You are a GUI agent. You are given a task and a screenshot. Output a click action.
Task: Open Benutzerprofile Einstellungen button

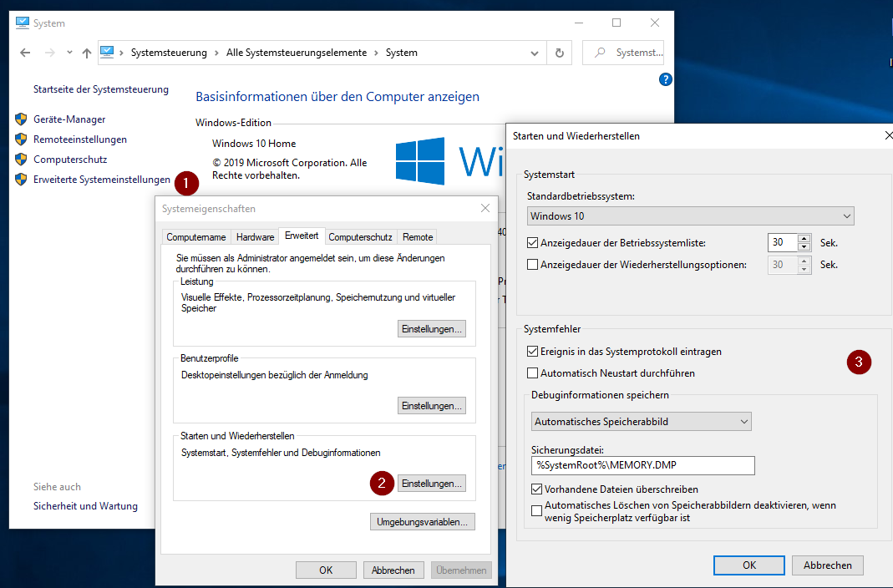(x=432, y=406)
